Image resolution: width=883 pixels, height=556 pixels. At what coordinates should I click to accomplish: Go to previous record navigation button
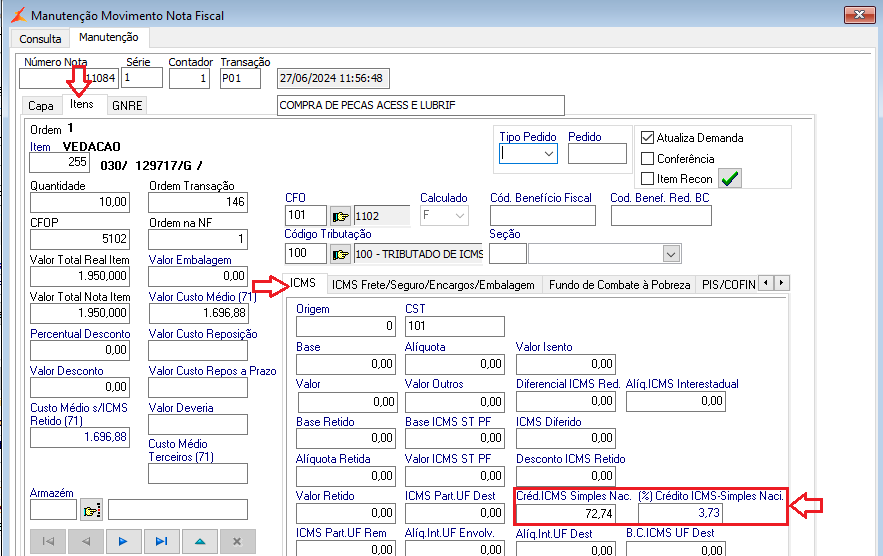(x=86, y=541)
